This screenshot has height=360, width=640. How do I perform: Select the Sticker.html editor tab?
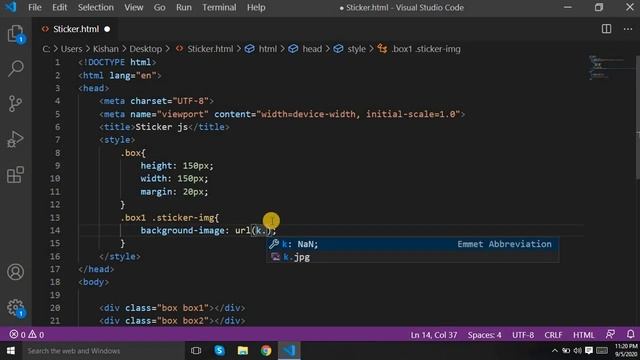[x=76, y=29]
